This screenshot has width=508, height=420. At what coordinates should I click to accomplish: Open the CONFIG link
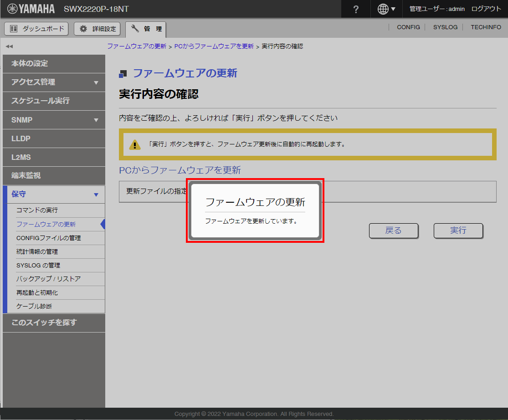408,27
